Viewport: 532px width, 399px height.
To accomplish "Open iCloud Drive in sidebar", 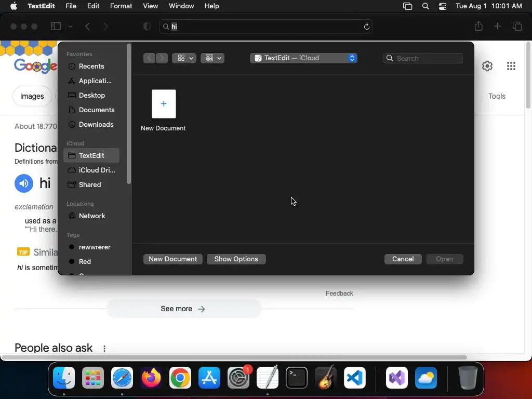I will point(91,170).
